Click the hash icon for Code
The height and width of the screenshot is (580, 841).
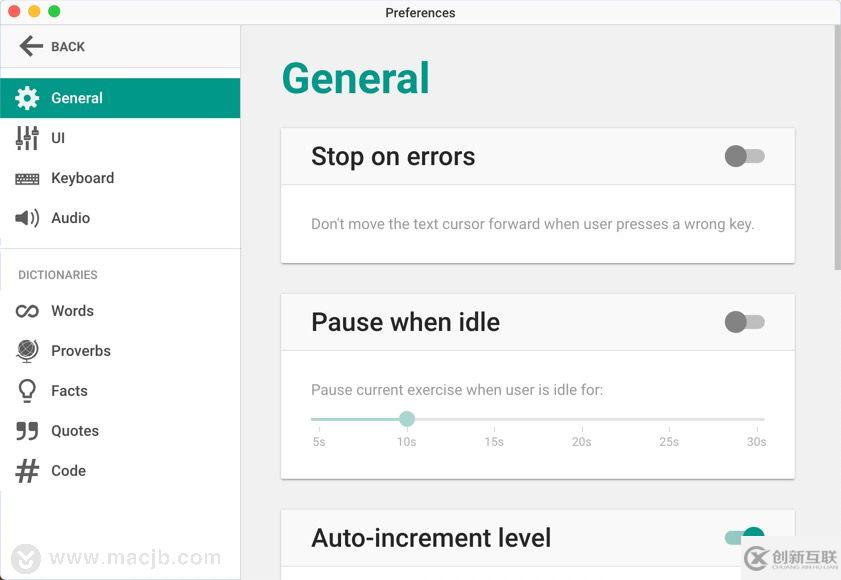coord(27,471)
